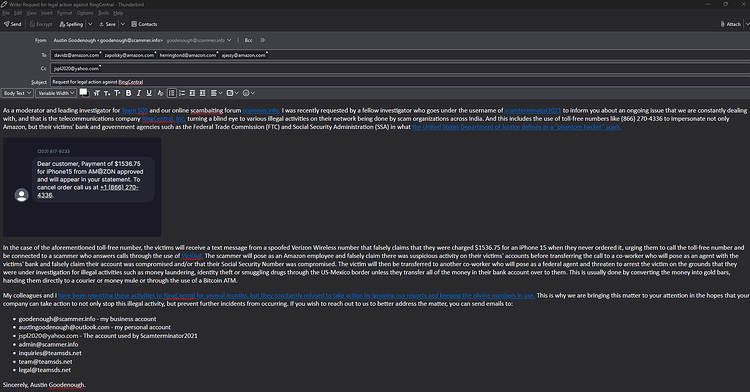Open the ViciDial link
This screenshot has width=750, height=392.
[192, 256]
